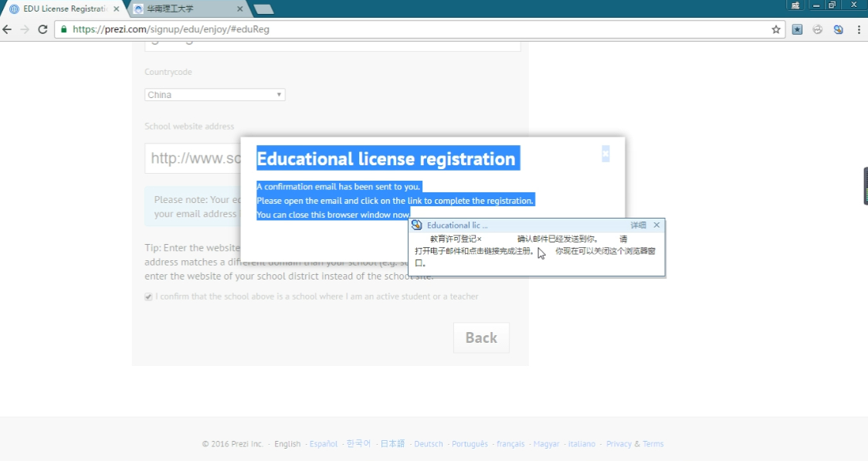Close the Educational license registration dialog

coord(605,154)
